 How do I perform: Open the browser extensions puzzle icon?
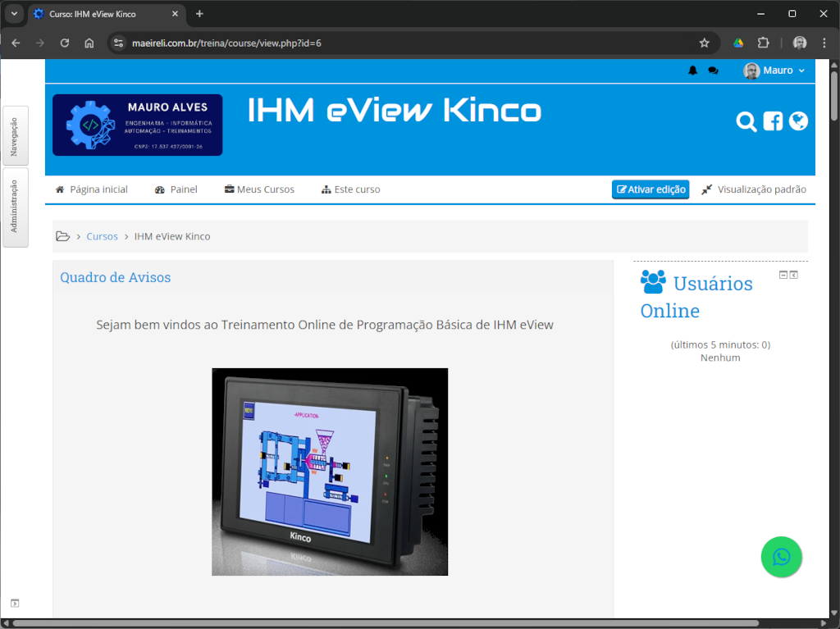coord(763,43)
